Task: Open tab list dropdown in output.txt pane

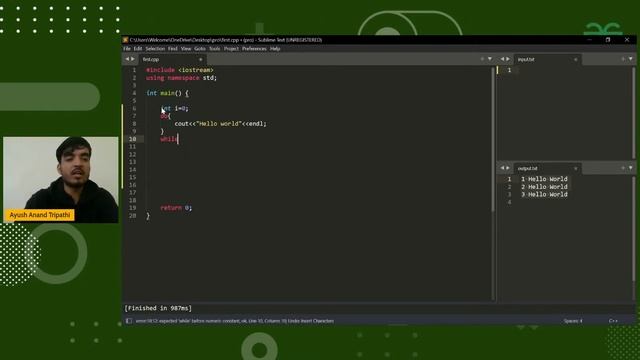Action: (631, 168)
